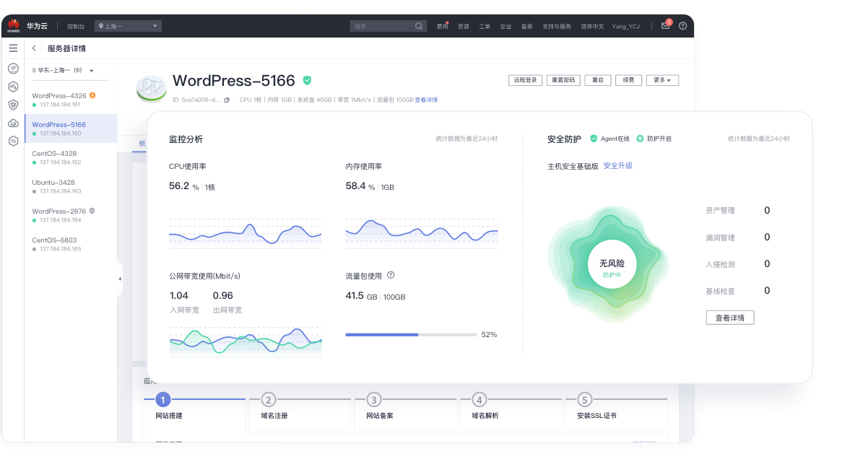Click the traffic package 52% progress bar

pos(411,335)
